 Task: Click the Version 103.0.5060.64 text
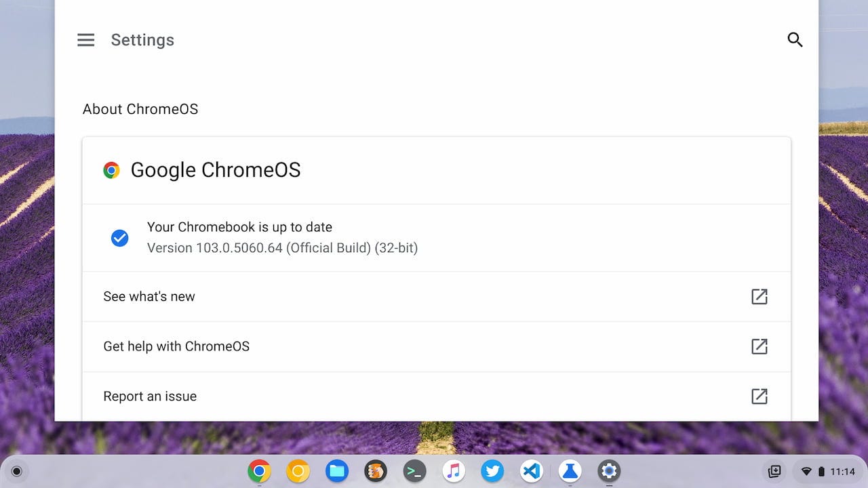click(x=282, y=248)
